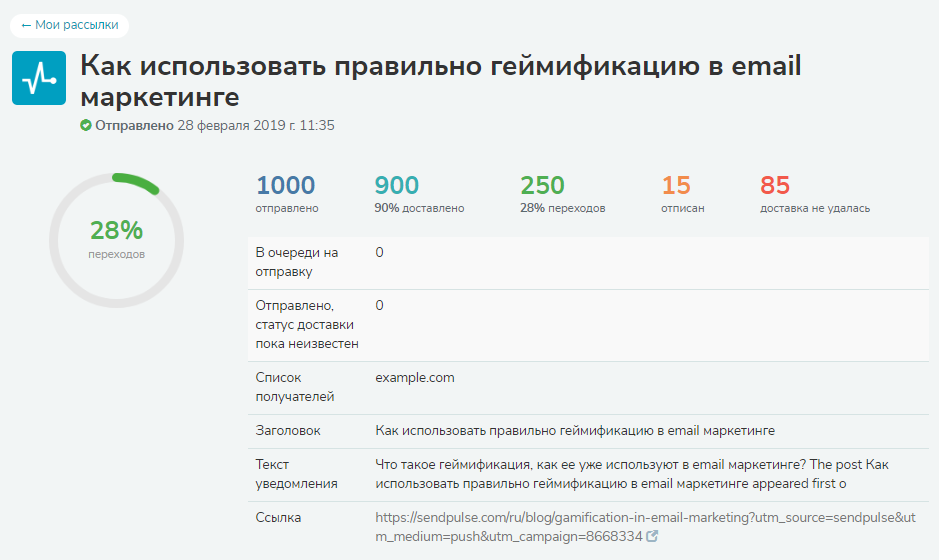The image size is (939, 560).
Task: Click the 1000 отправлено statistic
Action: (x=287, y=193)
